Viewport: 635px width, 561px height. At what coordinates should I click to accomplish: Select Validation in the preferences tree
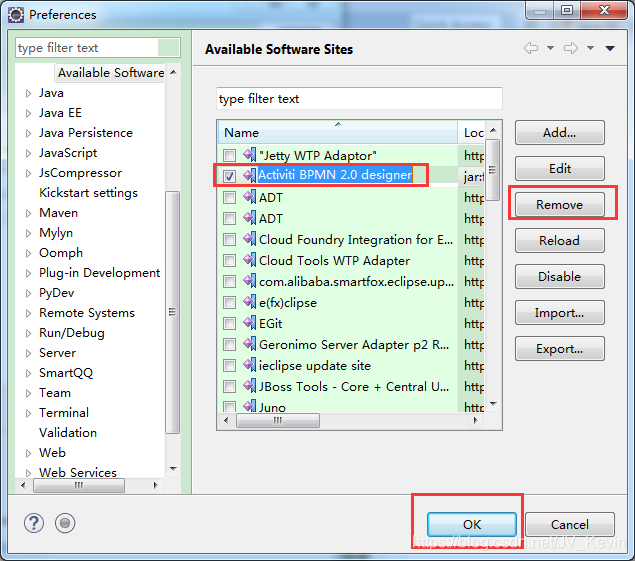point(68,433)
